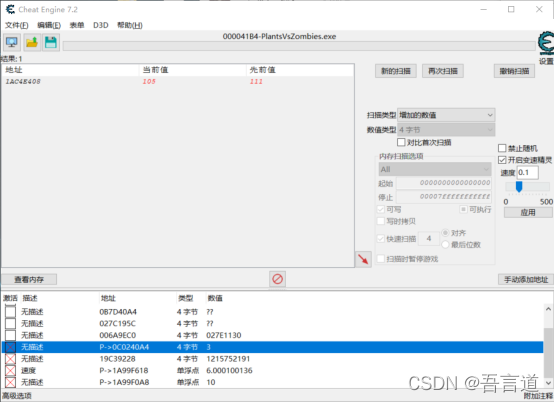Deactivate the row P->1A99F0A8
The width and height of the screenshot is (554, 402).
pyautogui.click(x=10, y=382)
